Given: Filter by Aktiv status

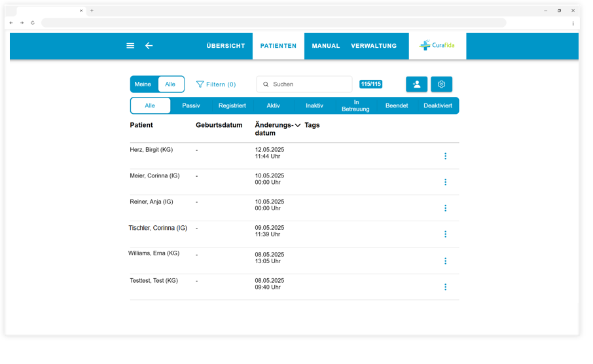Looking at the screenshot, I should pos(273,105).
